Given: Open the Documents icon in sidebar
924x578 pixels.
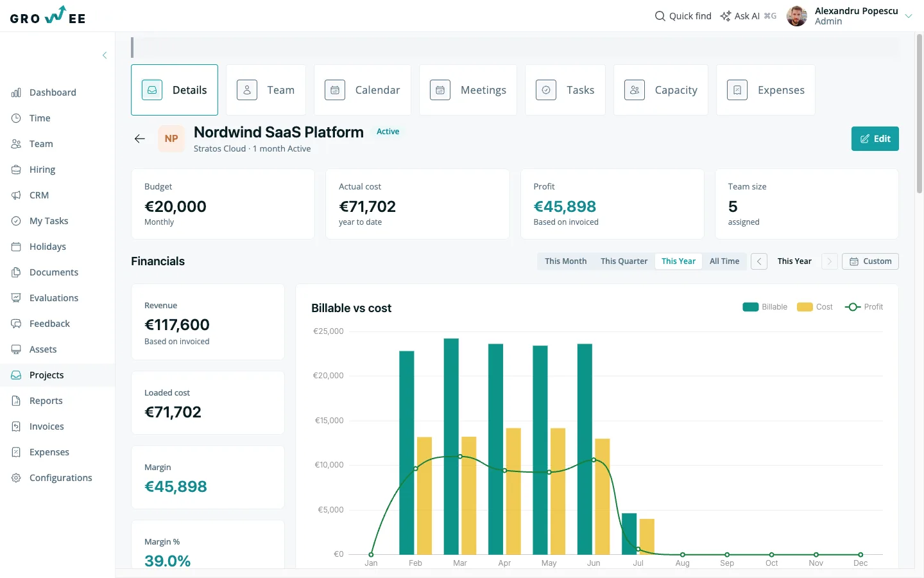Looking at the screenshot, I should [x=16, y=272].
